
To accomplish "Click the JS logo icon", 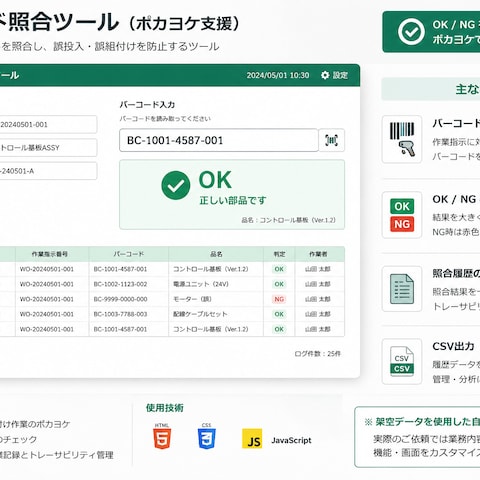I will click(x=252, y=439).
